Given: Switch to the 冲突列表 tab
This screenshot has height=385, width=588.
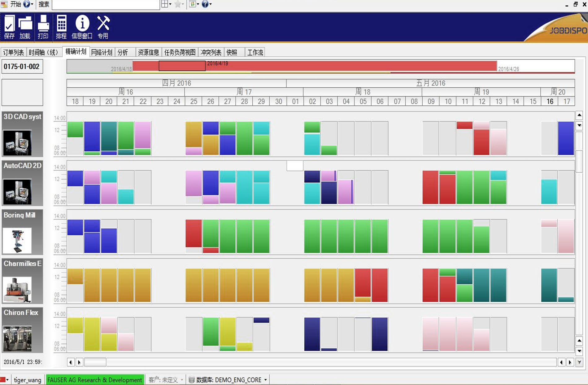Looking at the screenshot, I should [211, 52].
